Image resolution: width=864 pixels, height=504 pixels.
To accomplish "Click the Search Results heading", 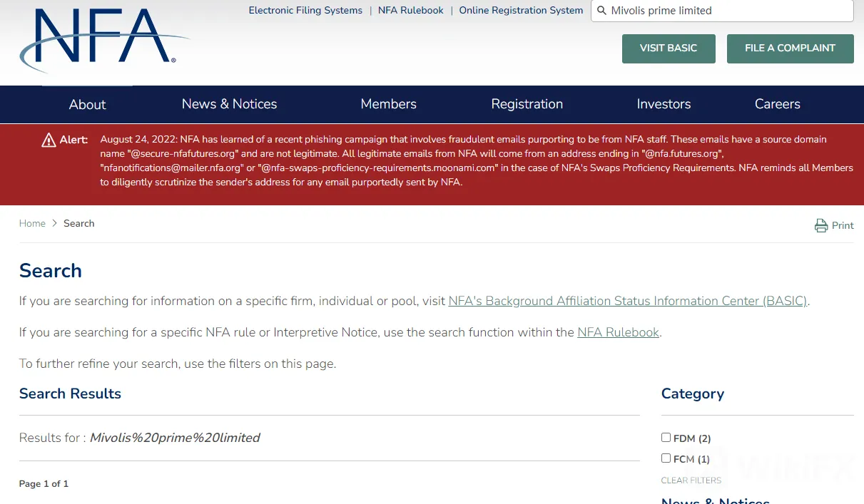I will (x=70, y=394).
